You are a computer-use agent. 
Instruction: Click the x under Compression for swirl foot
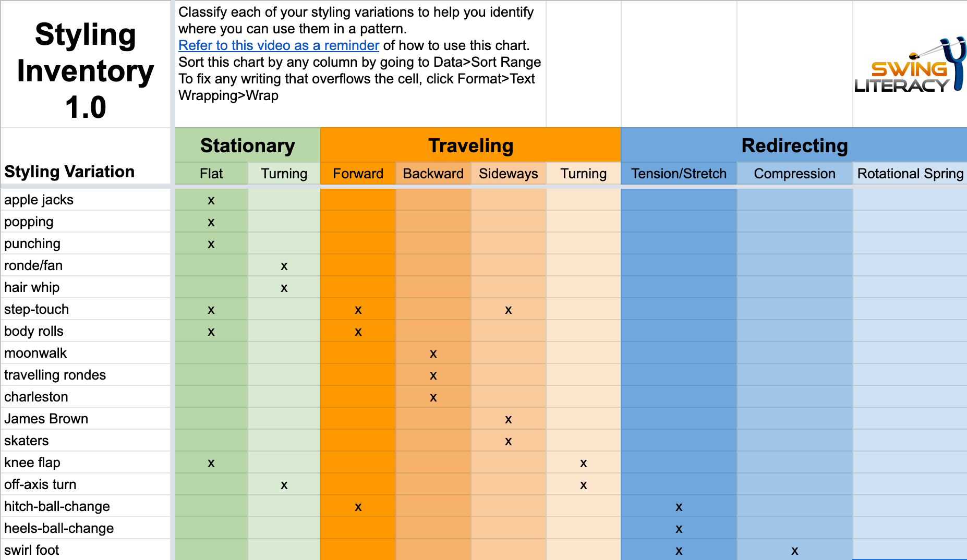[x=794, y=551]
